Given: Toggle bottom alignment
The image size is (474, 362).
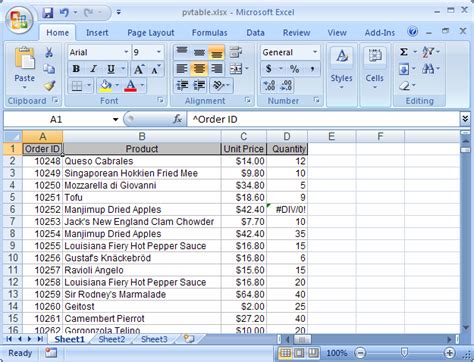Looking at the screenshot, I should 216,52.
